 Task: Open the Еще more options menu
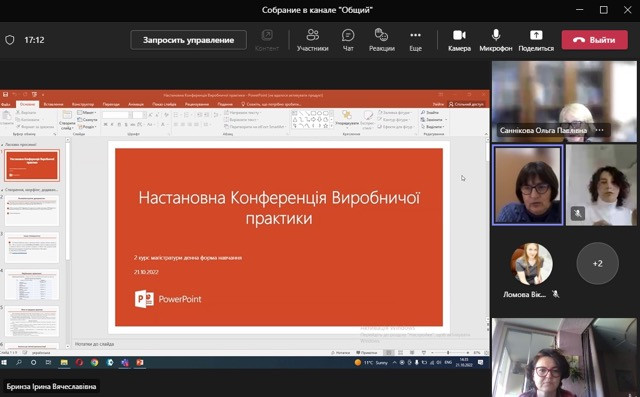point(415,40)
